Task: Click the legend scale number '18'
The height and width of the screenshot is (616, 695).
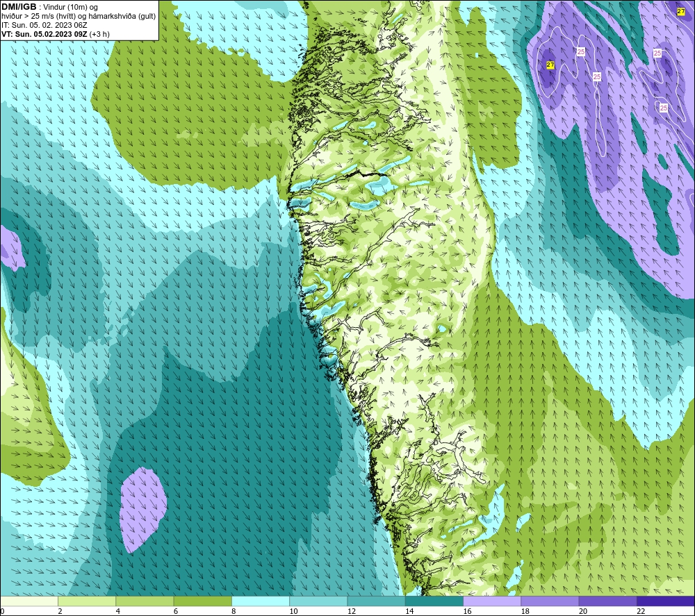Action: coord(525,611)
